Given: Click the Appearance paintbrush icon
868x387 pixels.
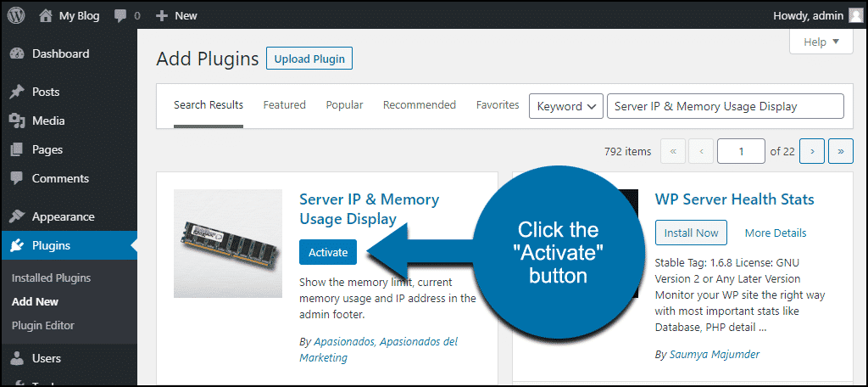Looking at the screenshot, I should point(17,216).
